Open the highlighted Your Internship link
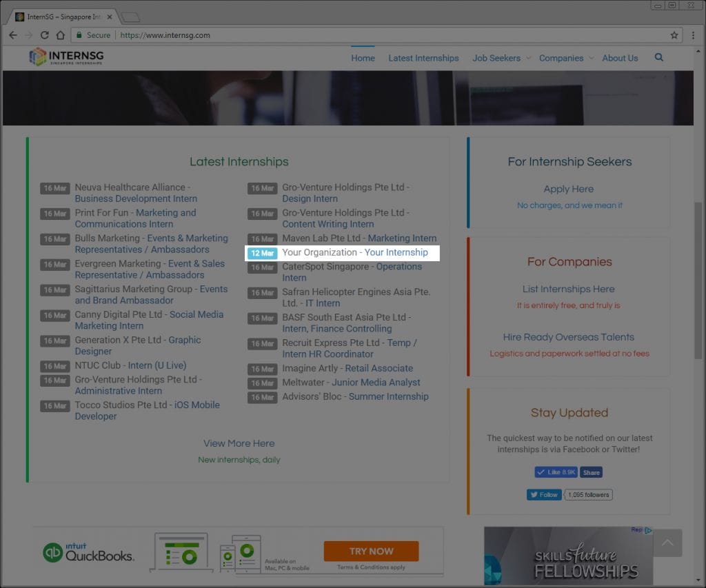 tap(396, 252)
